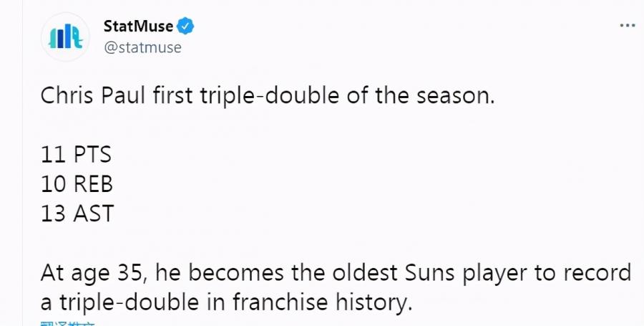Screen dimensions: 644x326
Task: Click the line beginning At age 35
Action: [336, 274]
